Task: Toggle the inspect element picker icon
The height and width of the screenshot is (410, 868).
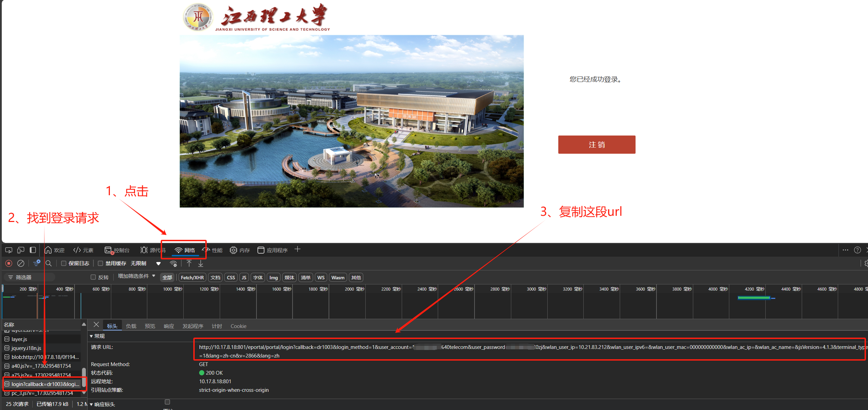Action: click(9, 250)
